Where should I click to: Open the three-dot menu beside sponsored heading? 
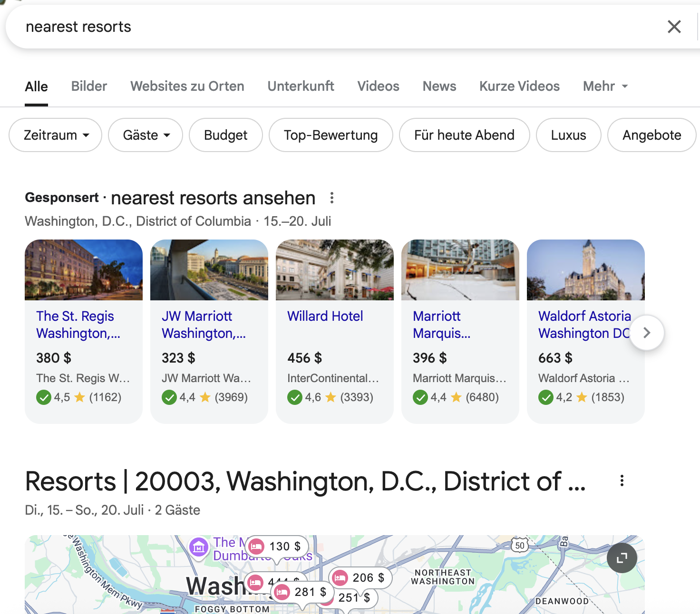(x=332, y=198)
